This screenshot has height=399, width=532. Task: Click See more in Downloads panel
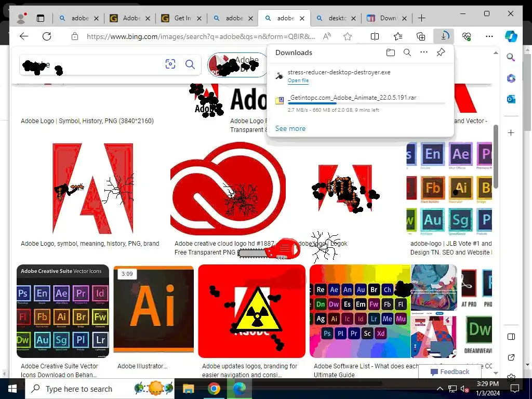pos(290,129)
